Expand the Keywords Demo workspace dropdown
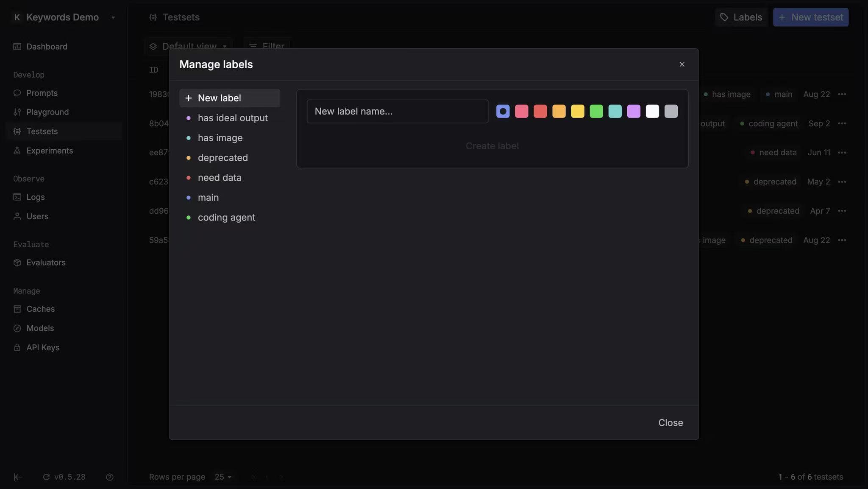Screen dimensions: 868x489 [x=113, y=17]
